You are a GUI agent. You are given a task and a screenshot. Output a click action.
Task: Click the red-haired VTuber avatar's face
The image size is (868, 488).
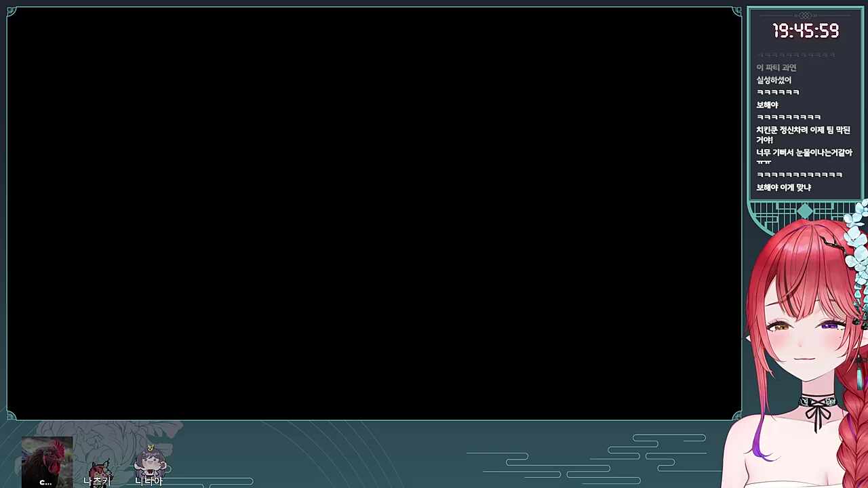click(x=807, y=332)
